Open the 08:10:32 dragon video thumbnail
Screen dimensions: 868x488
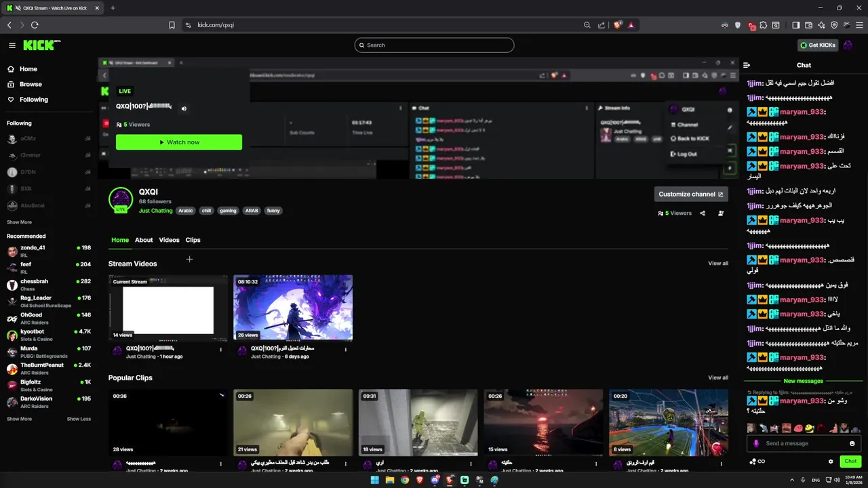point(293,308)
